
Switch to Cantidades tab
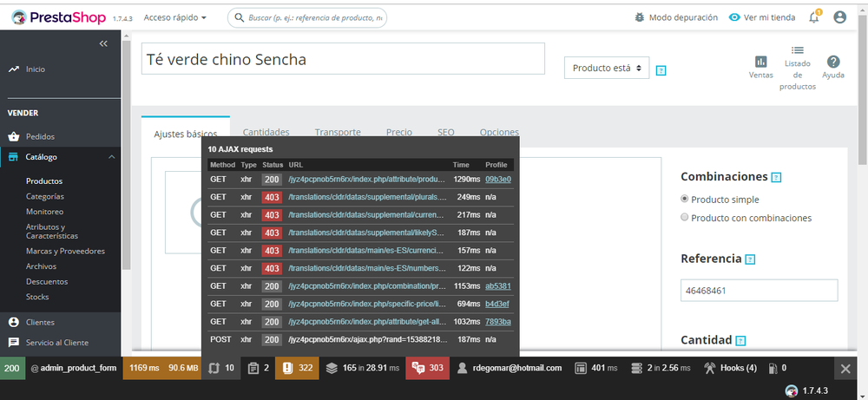[x=266, y=132]
